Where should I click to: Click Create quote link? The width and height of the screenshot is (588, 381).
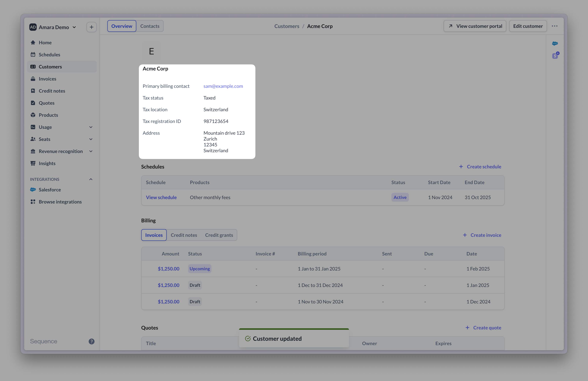pyautogui.click(x=483, y=328)
